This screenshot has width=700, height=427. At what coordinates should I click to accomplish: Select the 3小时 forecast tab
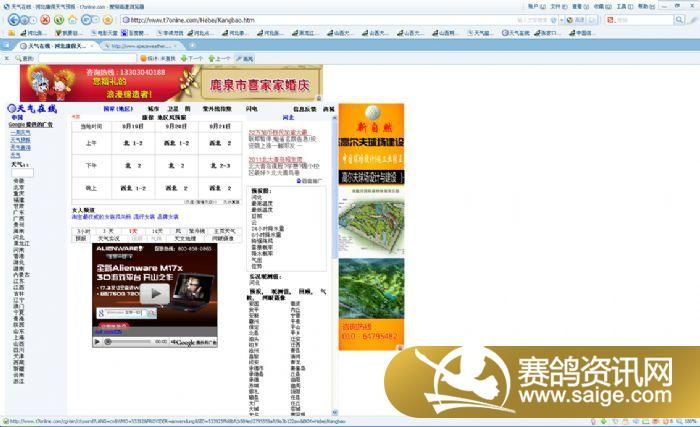point(83,231)
